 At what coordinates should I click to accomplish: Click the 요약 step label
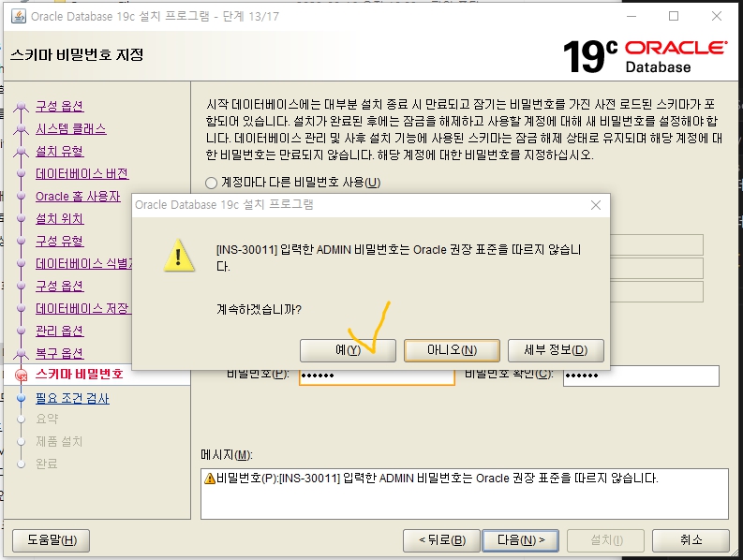(47, 419)
